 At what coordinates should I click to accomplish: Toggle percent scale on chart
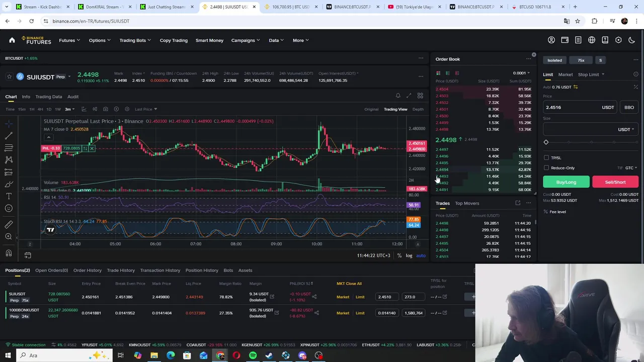[399, 255]
